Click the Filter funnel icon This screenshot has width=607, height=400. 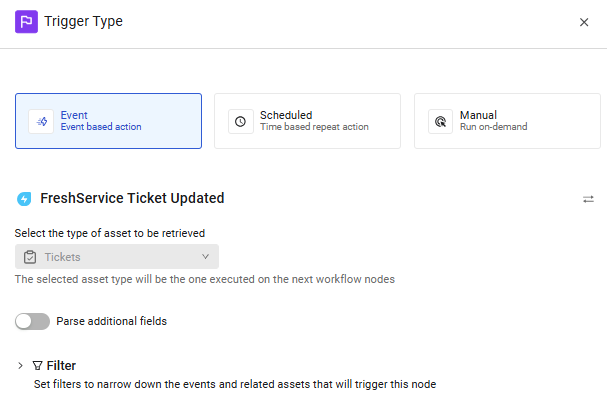38,366
